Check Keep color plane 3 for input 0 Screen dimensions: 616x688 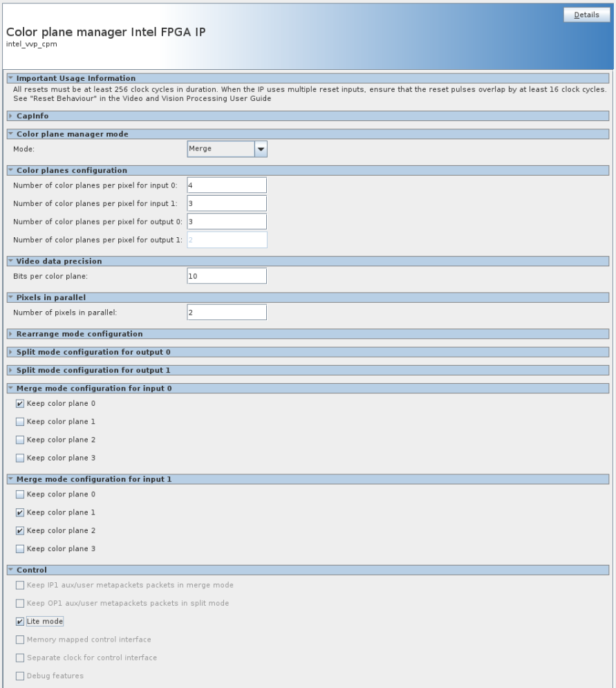20,458
